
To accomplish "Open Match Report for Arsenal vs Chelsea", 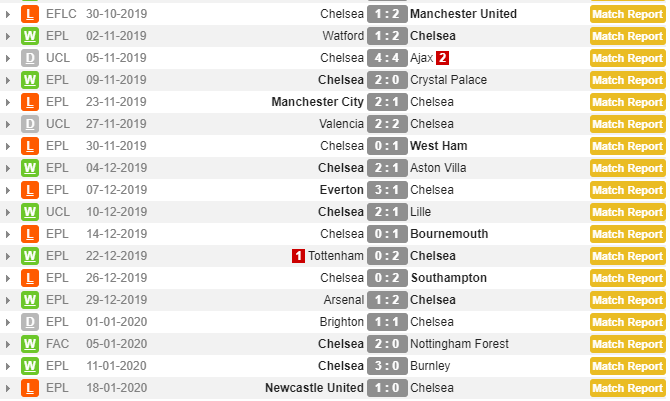I will [627, 300].
